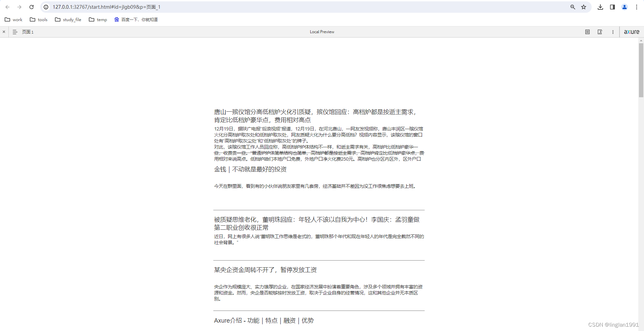This screenshot has width=644, height=331.
Task: Open the tools bookmarks folder
Action: click(x=38, y=19)
